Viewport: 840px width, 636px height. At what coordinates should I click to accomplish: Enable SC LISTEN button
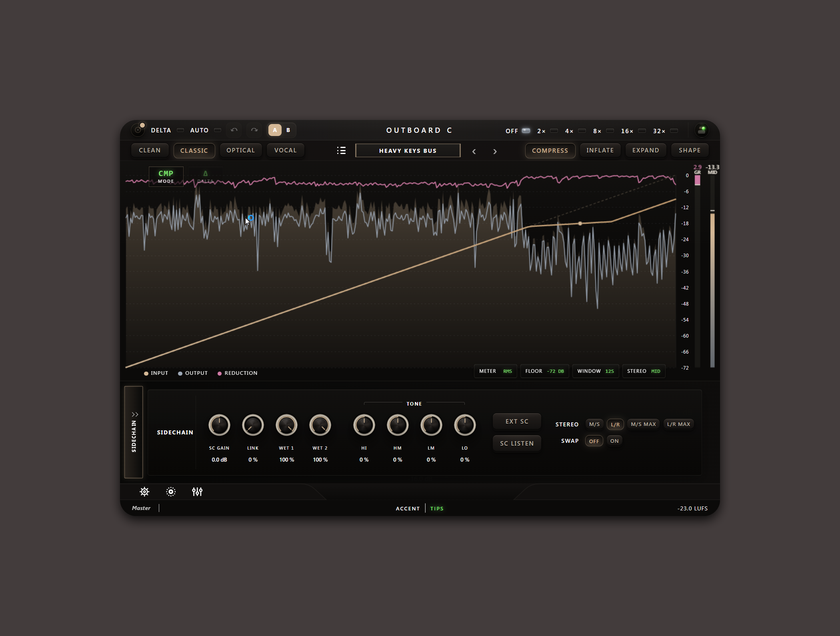coord(517,444)
